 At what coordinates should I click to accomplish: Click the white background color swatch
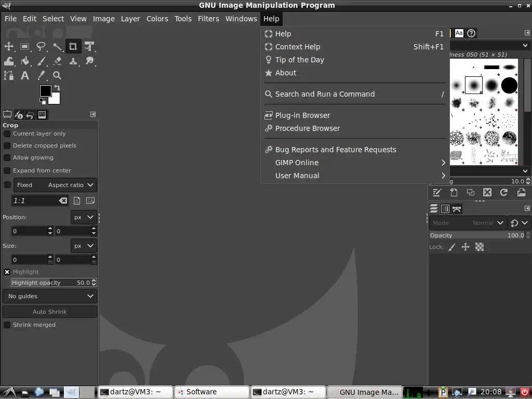click(x=56, y=100)
